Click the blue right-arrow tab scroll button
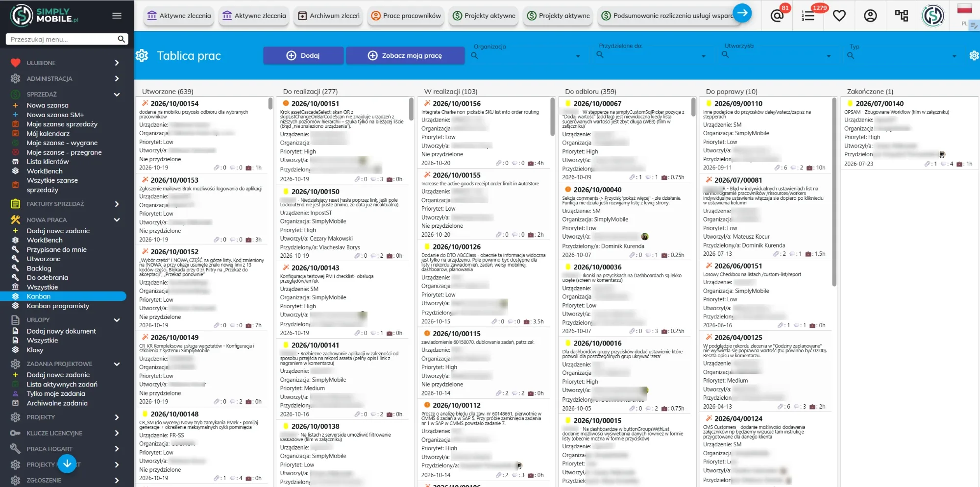The image size is (980, 487). (743, 13)
